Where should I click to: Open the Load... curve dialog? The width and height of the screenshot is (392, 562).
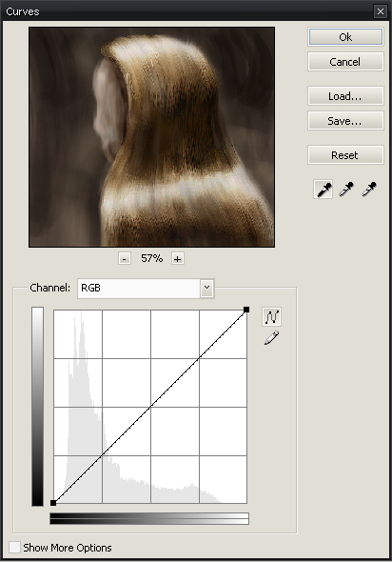coord(345,95)
